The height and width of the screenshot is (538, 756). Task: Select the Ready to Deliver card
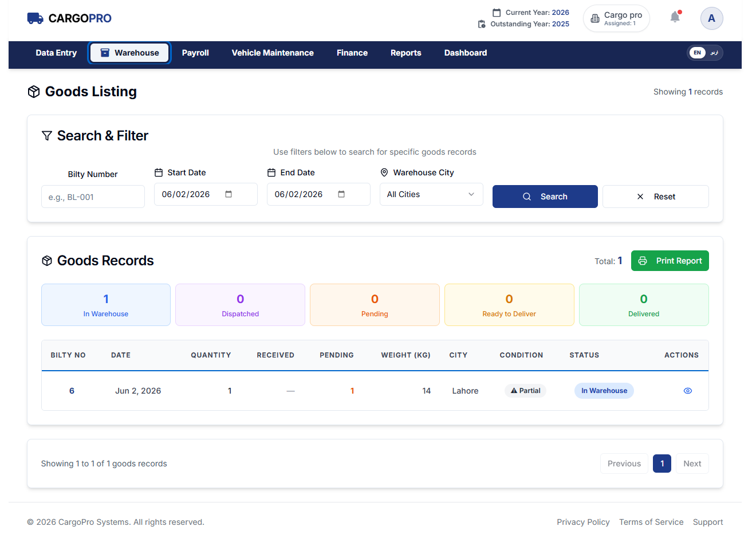(x=509, y=305)
